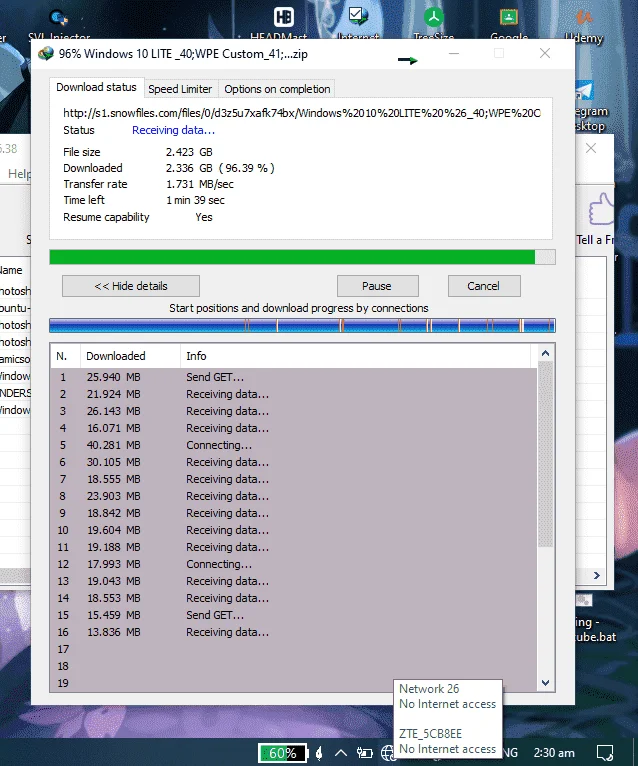
Task: Open the SVL Injector desktop icon
Action: 59,19
